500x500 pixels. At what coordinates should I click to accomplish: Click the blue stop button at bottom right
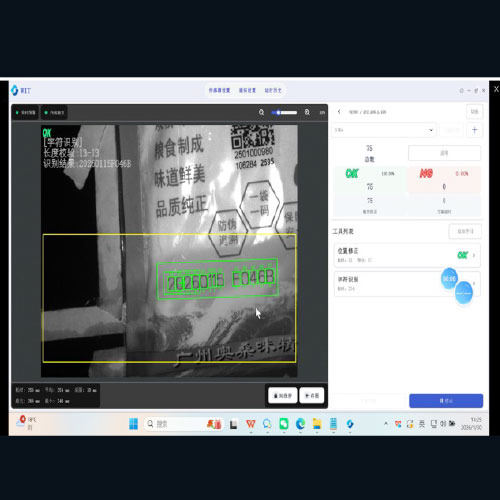tap(446, 401)
